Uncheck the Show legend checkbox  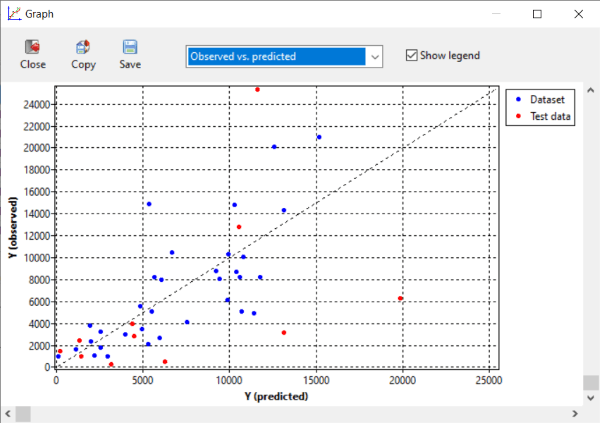coord(411,55)
